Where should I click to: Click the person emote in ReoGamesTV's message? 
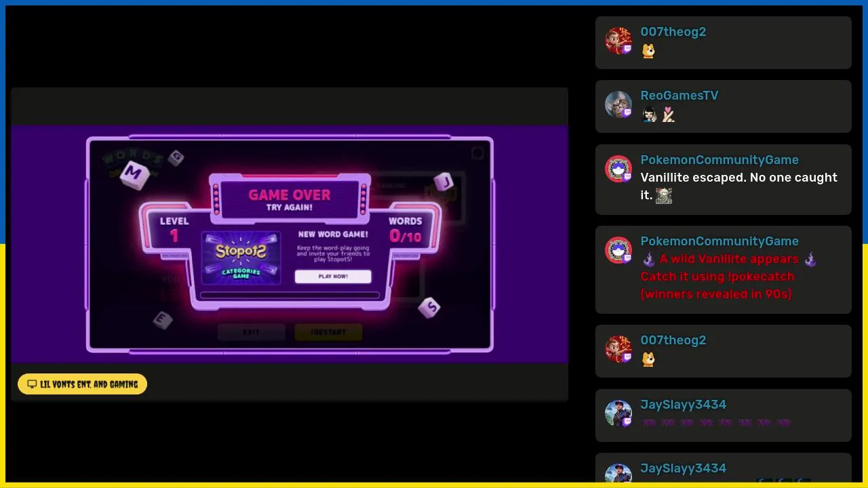(x=649, y=115)
